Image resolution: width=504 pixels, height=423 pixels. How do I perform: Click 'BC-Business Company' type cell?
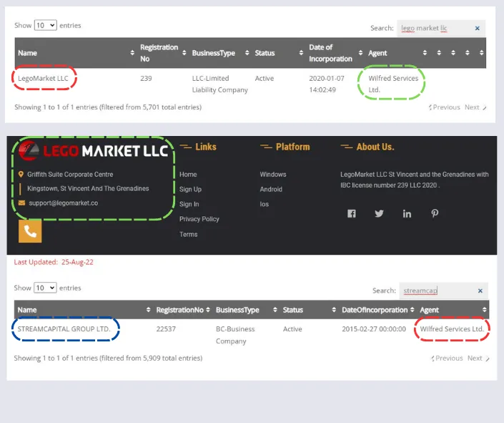235,335
